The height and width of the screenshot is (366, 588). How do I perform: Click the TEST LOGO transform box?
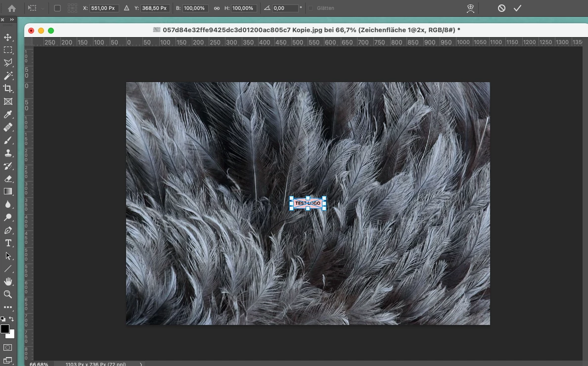[308, 203]
